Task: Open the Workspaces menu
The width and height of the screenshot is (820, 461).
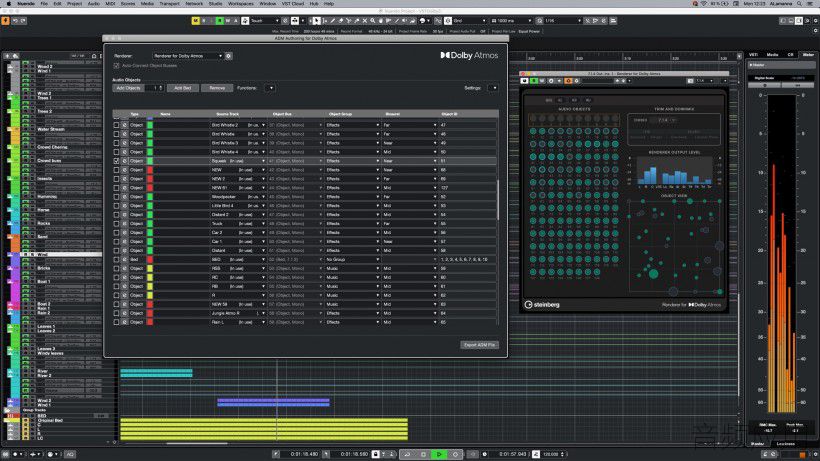Action: 241,3
